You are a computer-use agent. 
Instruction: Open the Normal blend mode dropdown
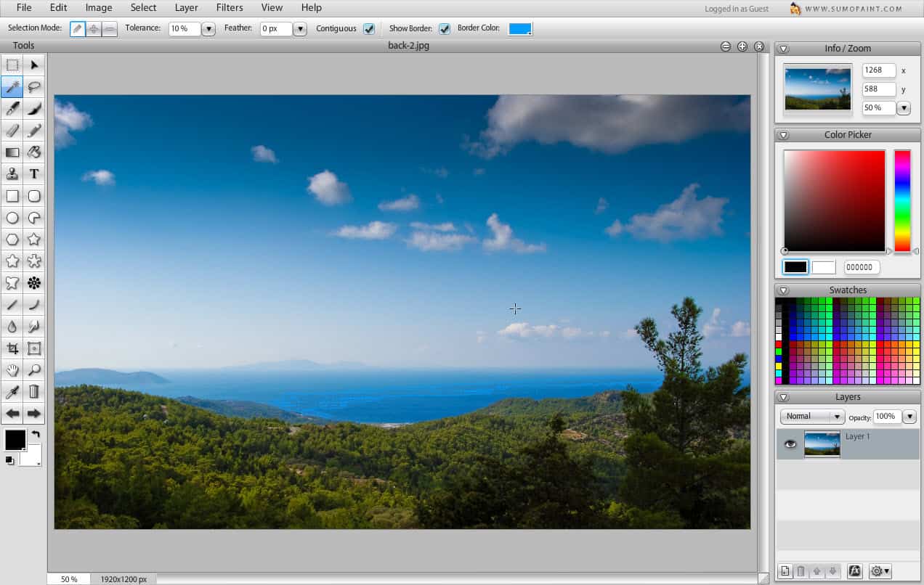click(x=812, y=417)
